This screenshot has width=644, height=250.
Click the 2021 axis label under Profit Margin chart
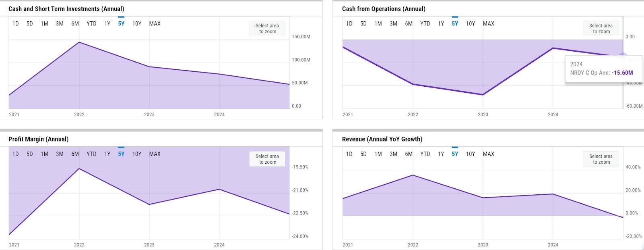point(13,244)
